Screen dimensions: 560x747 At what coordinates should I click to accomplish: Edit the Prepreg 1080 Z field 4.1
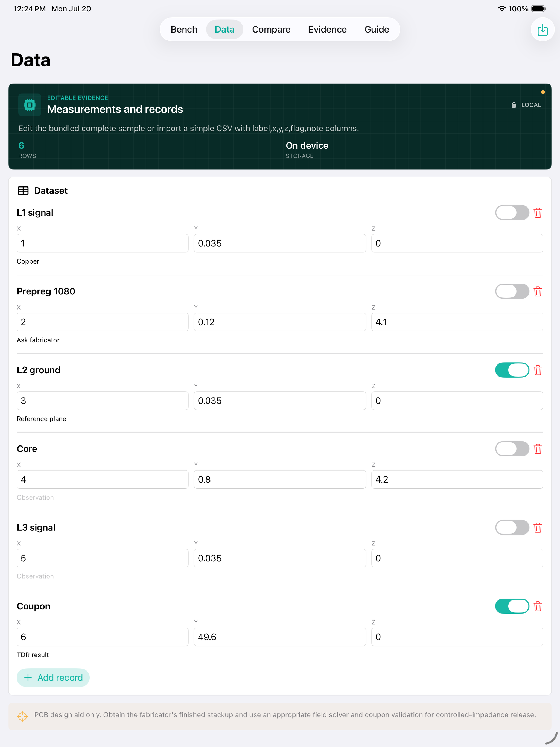pos(457,322)
